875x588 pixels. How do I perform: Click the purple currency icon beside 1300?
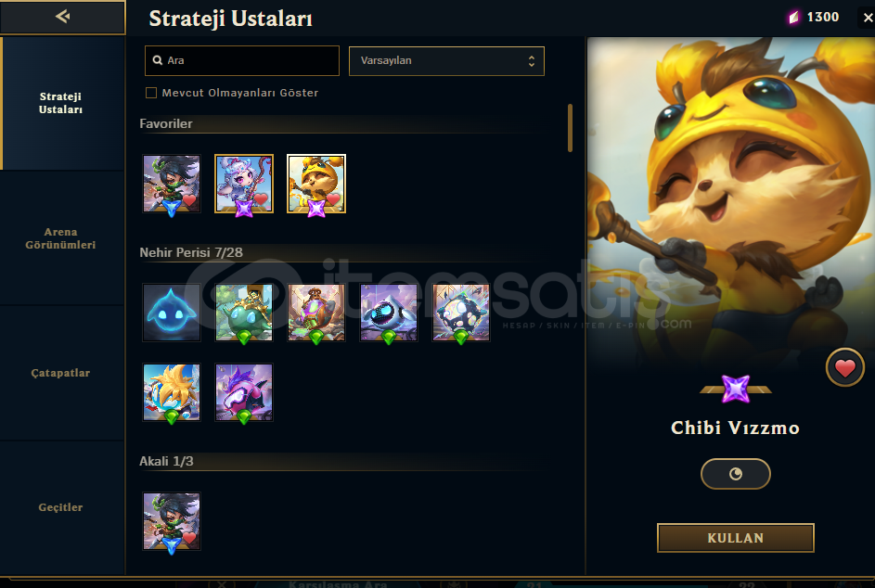(793, 18)
